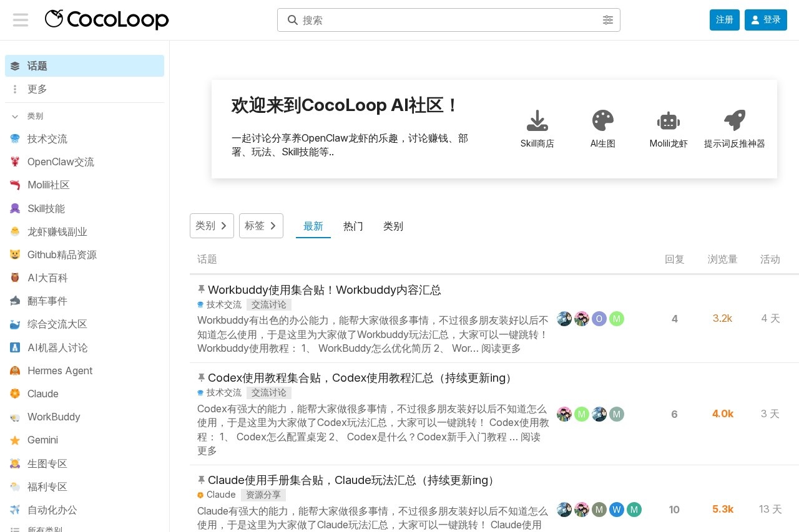Expand the 更多 sidebar menu
The image size is (799, 532).
[85, 89]
